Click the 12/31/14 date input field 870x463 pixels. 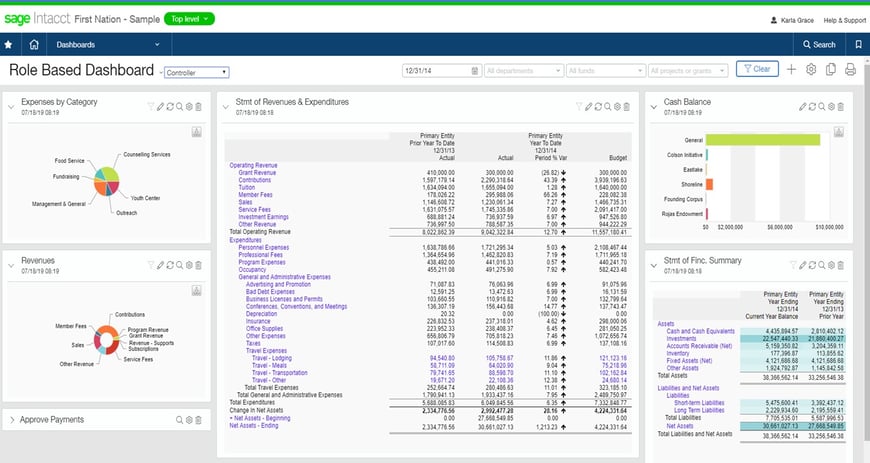[x=441, y=71]
